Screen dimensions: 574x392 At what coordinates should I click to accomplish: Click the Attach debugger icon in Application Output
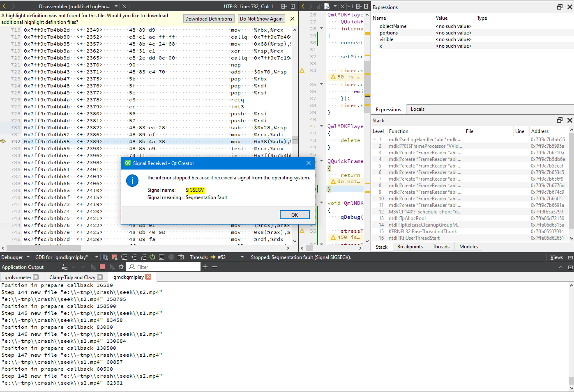point(112,267)
